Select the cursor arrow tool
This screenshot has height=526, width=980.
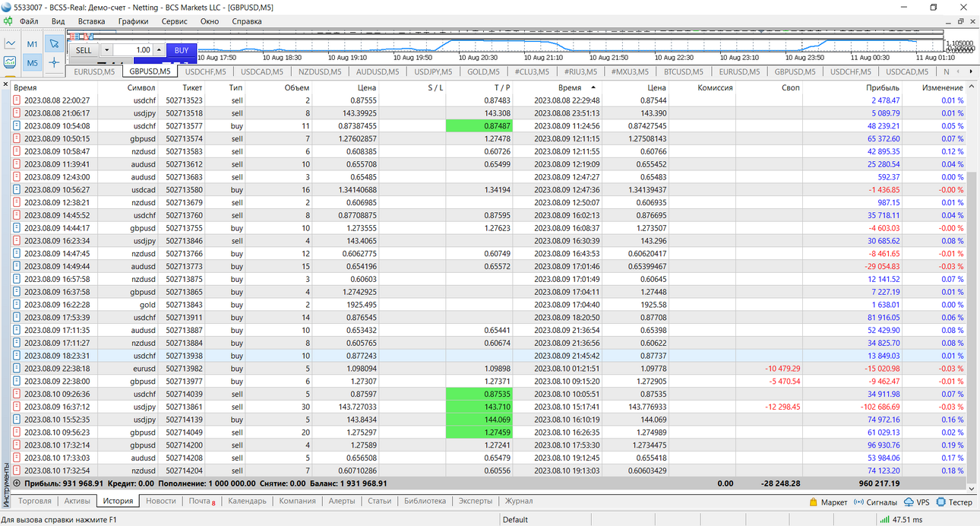click(54, 44)
